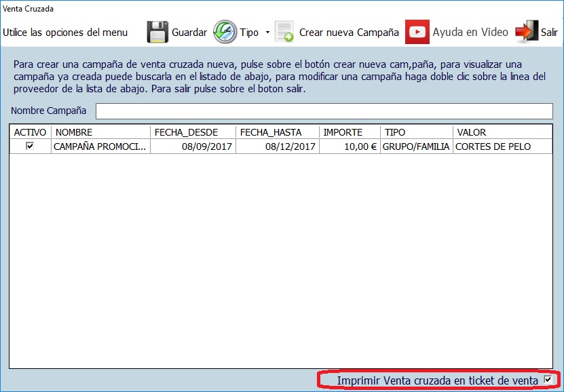Screen dimensions: 564x392
Task: Click the clock Tipo icon
Action: tap(225, 32)
